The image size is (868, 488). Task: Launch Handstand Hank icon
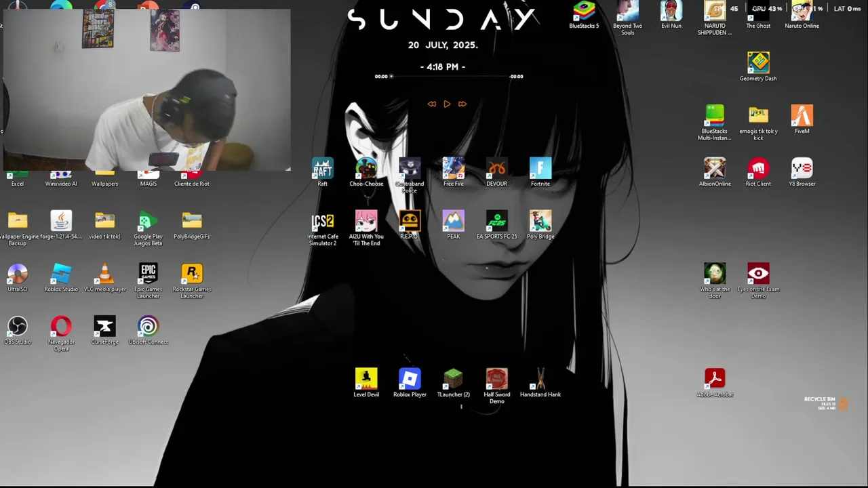click(x=540, y=382)
